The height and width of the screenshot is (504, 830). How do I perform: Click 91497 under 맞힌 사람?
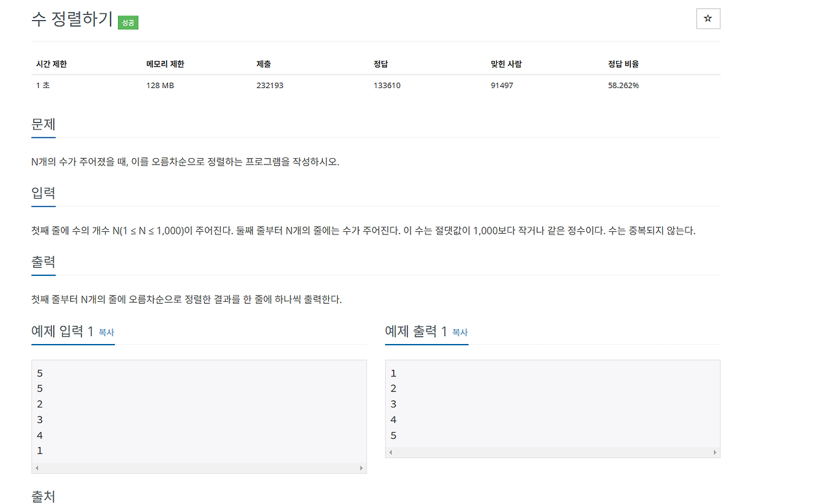click(x=503, y=85)
